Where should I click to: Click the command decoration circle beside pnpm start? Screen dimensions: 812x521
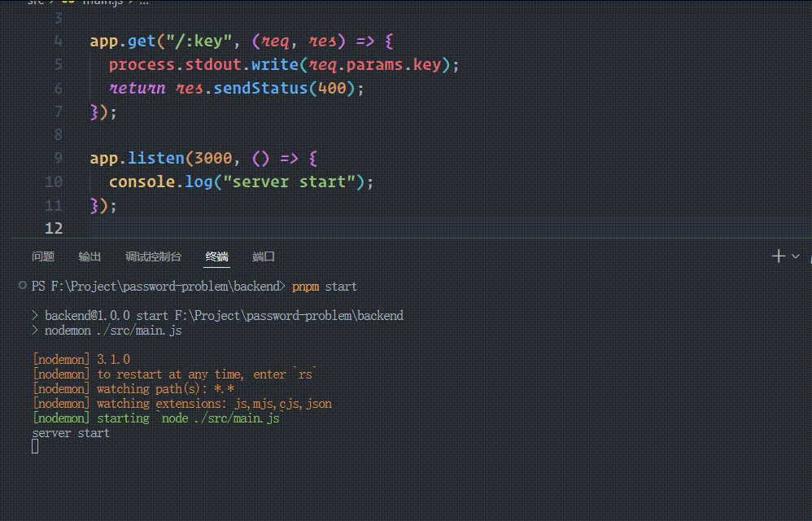click(21, 285)
